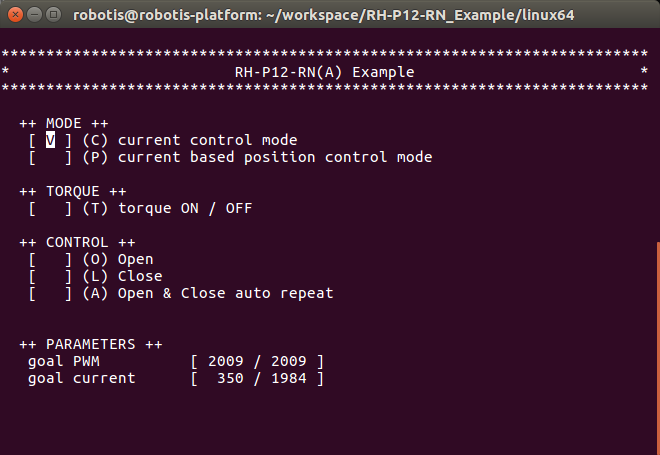Click the "torque ON / OFF" label
The height and width of the screenshot is (455, 660).
point(185,209)
